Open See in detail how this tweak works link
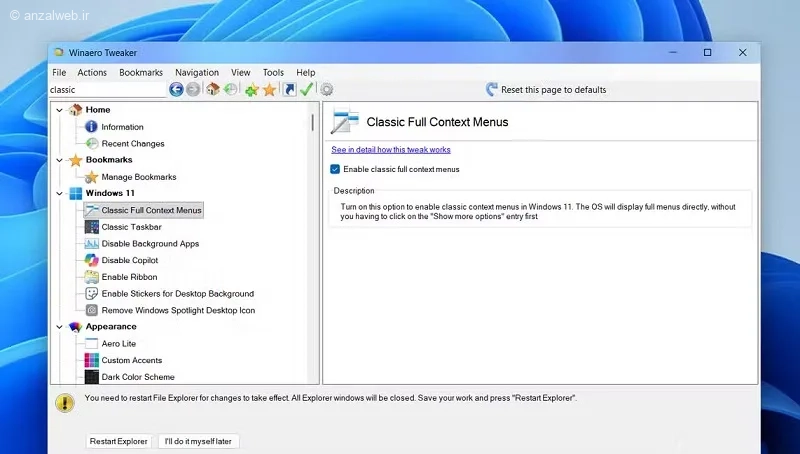The height and width of the screenshot is (454, 800). [x=391, y=149]
